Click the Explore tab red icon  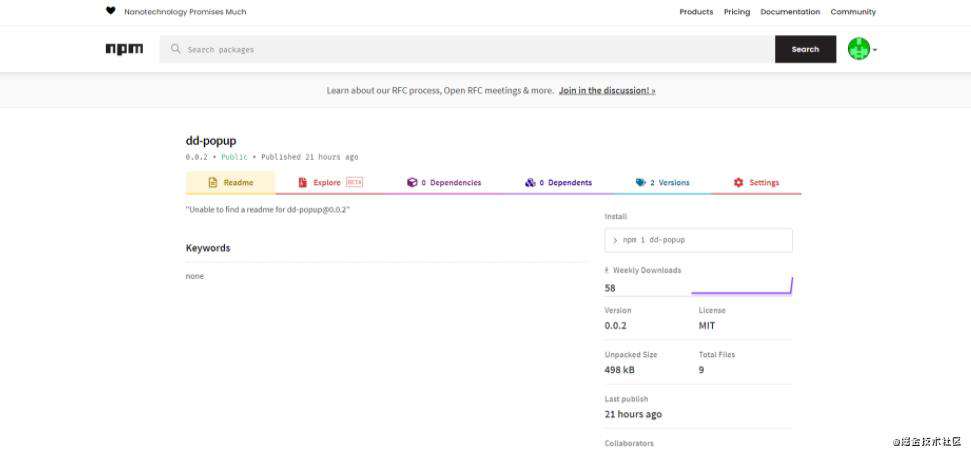pos(303,183)
